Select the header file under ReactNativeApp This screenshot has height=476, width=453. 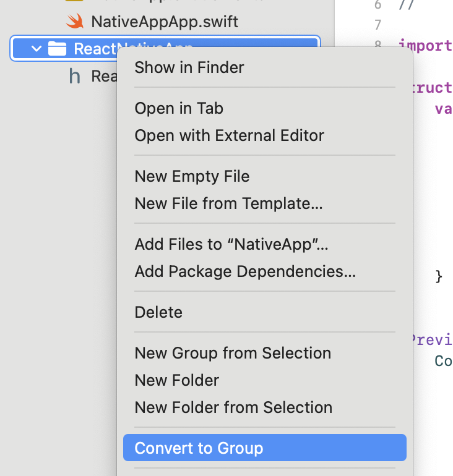[103, 76]
